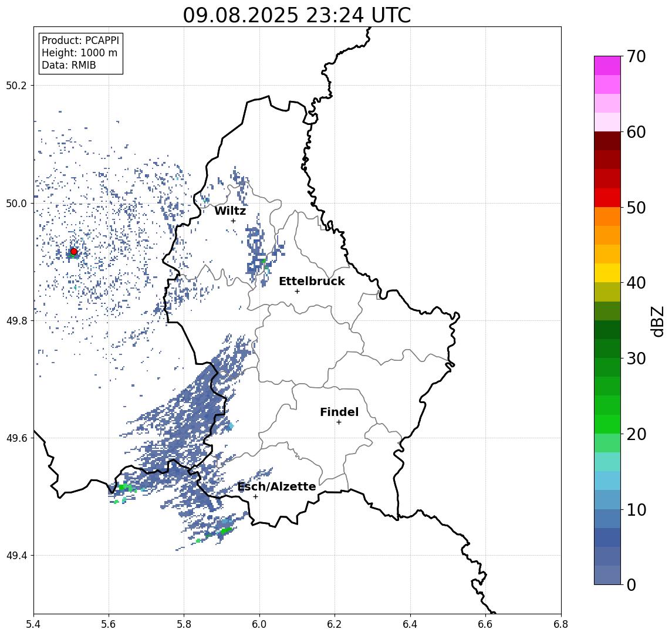Click the red radar location marker
Viewport: 672px width, 636px height.
point(74,252)
